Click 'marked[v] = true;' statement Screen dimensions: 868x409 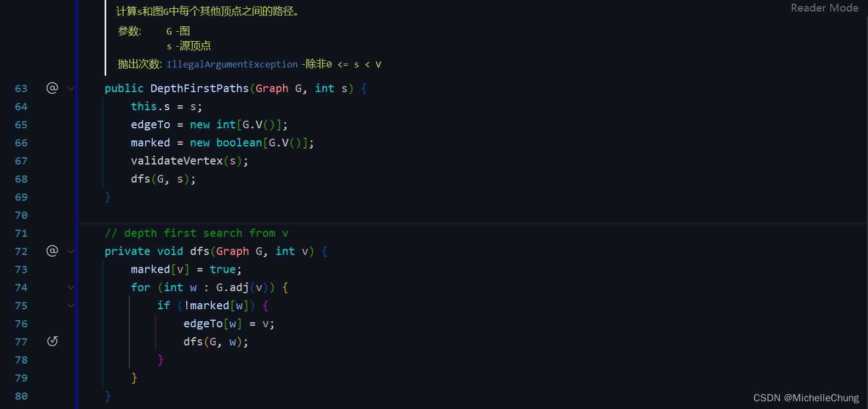(x=186, y=269)
